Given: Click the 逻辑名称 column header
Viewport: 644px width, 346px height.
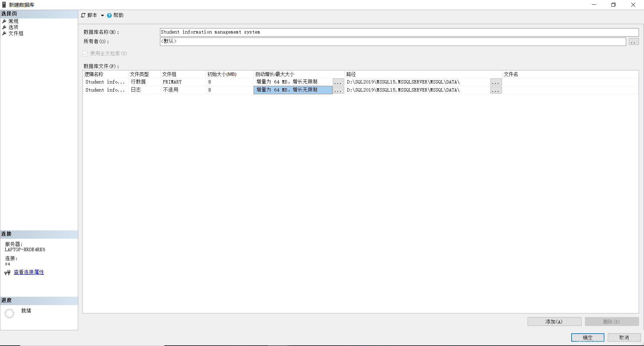Looking at the screenshot, I should coord(105,74).
